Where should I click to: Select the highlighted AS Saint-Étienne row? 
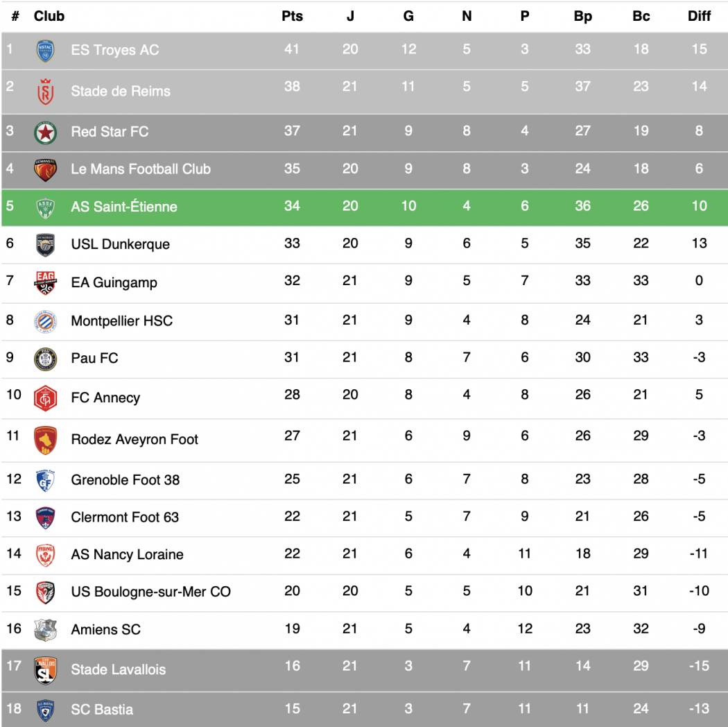(364, 207)
